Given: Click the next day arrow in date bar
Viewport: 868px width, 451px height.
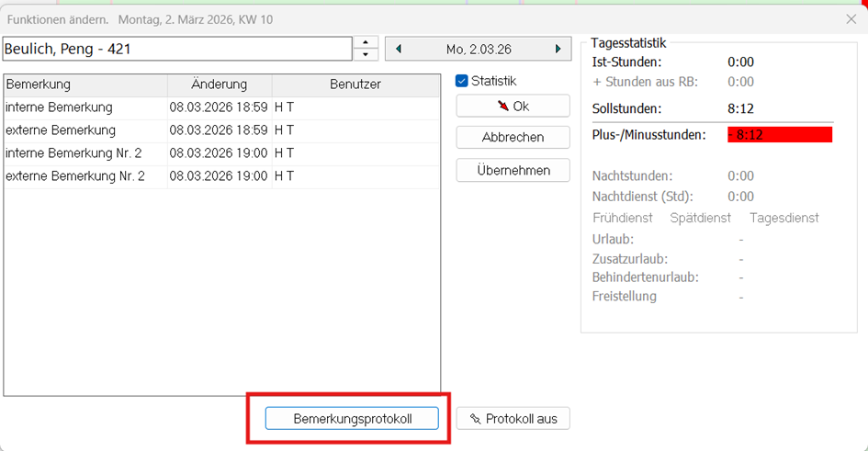Looking at the screenshot, I should click(x=558, y=49).
